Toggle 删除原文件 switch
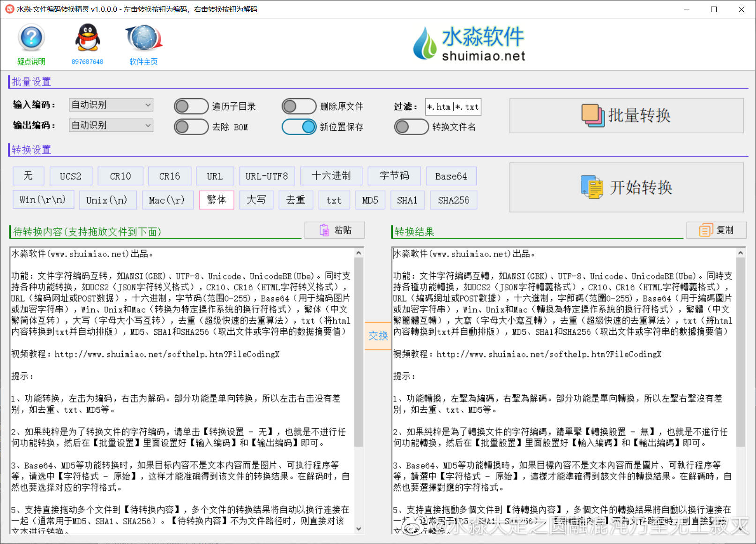Image resolution: width=756 pixels, height=544 pixels. (x=299, y=106)
